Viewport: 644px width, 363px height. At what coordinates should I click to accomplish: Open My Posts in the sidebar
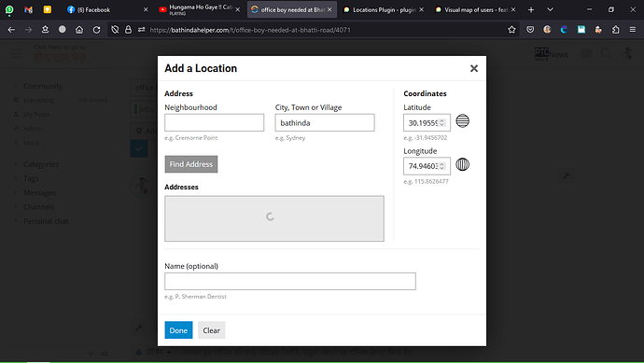click(x=36, y=114)
